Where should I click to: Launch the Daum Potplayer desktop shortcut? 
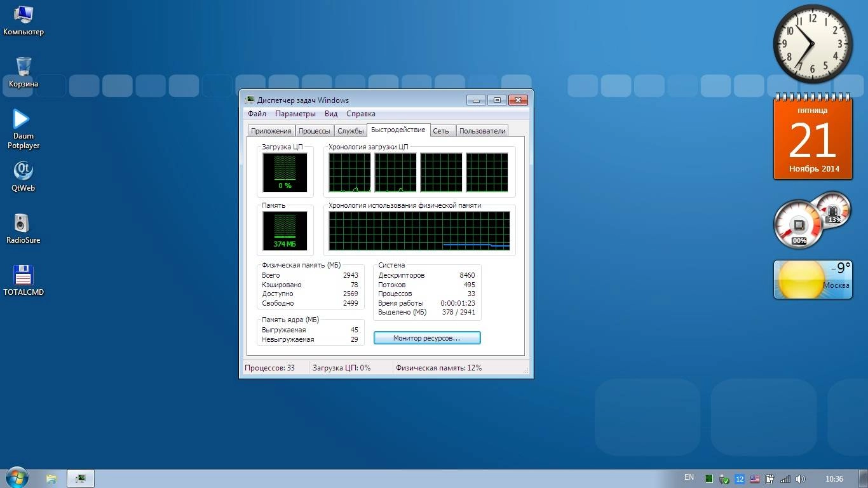point(24,129)
